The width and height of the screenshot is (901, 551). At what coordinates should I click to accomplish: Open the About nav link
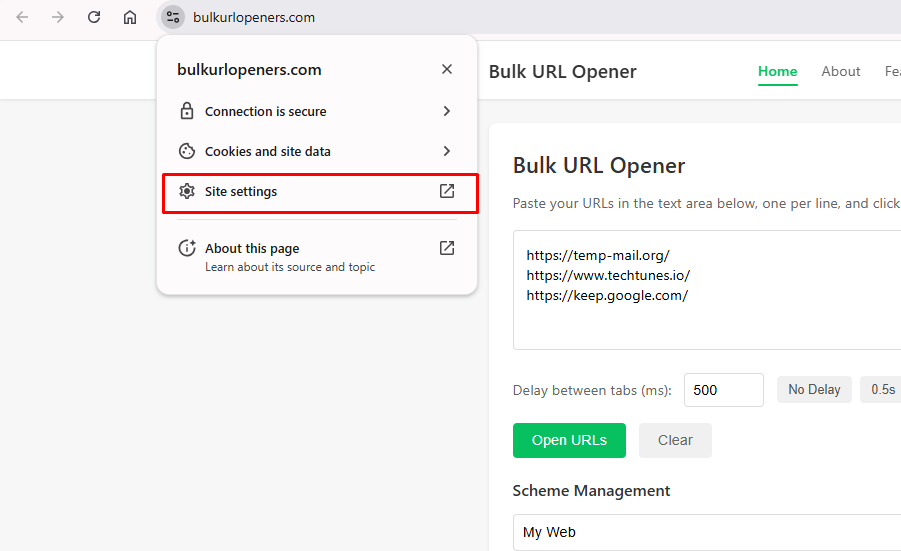[x=841, y=71]
